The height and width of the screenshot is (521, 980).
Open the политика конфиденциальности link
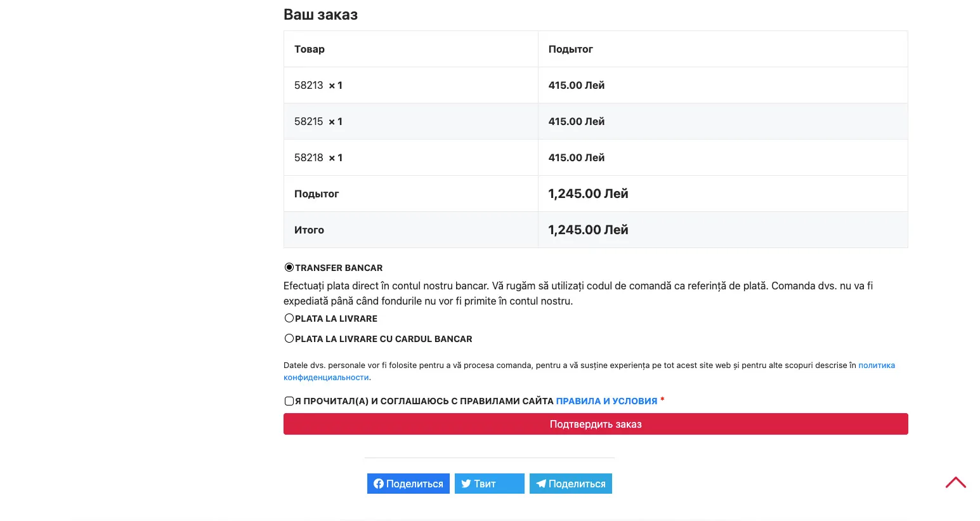(877, 366)
